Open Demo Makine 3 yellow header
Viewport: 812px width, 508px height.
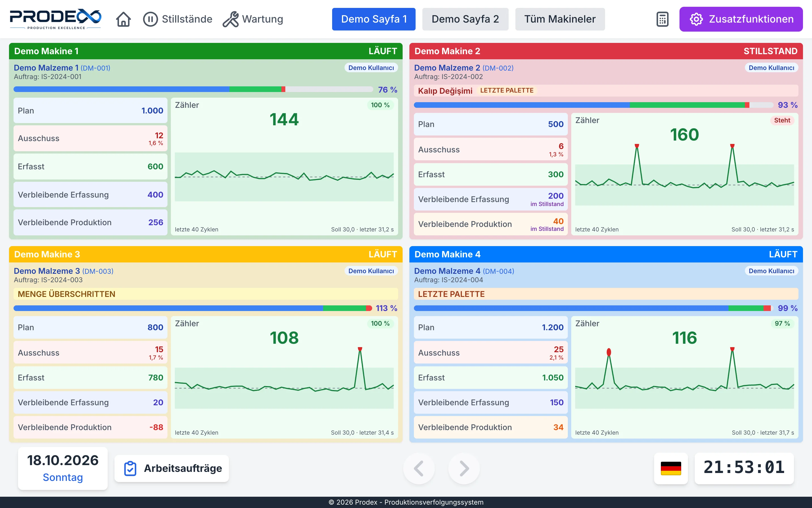click(x=206, y=254)
